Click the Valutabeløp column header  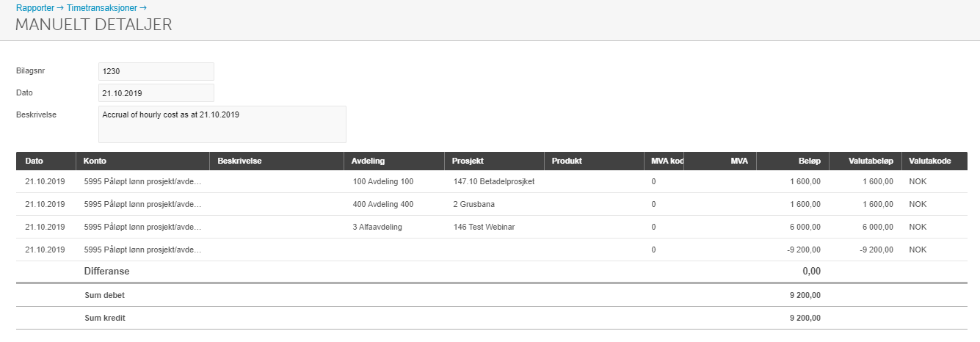pos(865,161)
